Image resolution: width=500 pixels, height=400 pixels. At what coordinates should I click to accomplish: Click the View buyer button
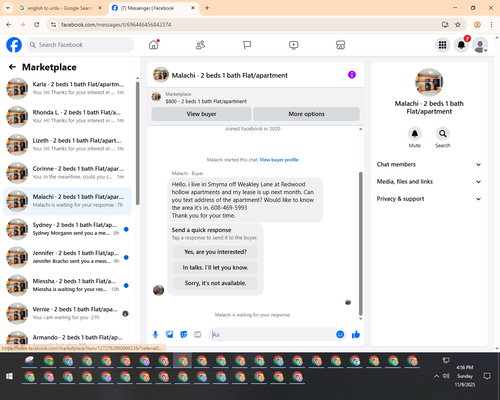click(201, 114)
